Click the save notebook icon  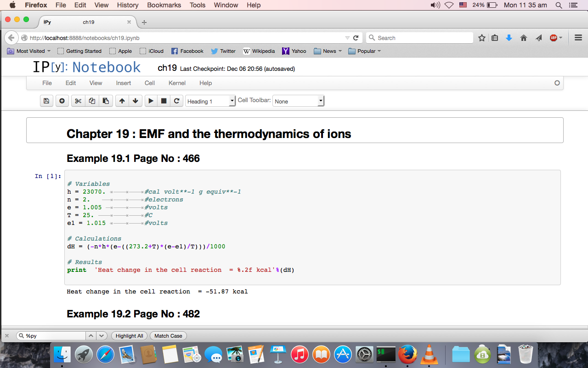46,101
